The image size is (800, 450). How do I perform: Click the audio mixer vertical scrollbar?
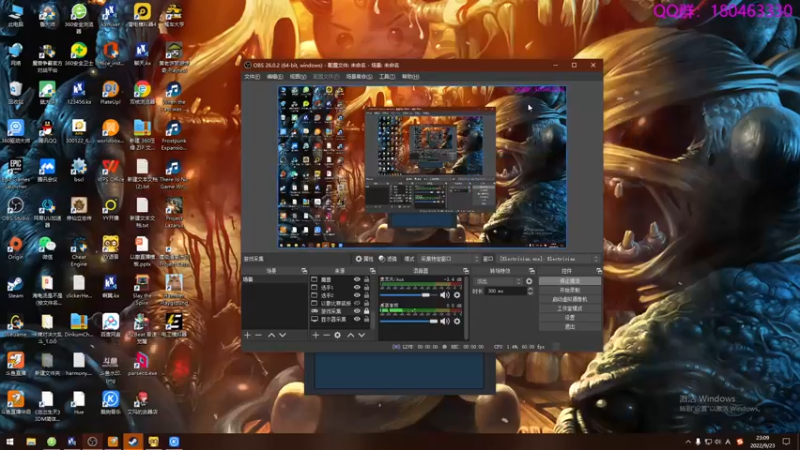tap(466, 308)
